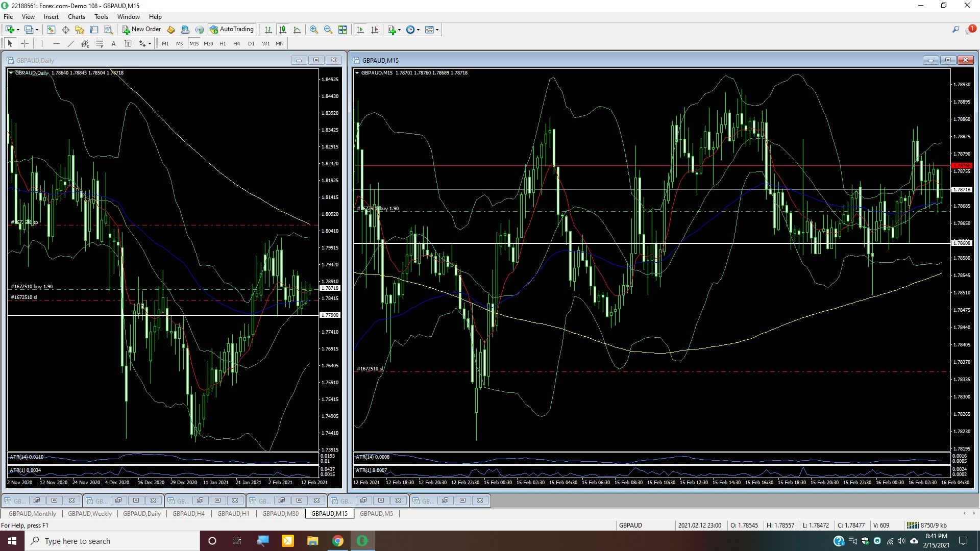
Task: Expand the New Chart dropdown arrow
Action: pos(18,30)
